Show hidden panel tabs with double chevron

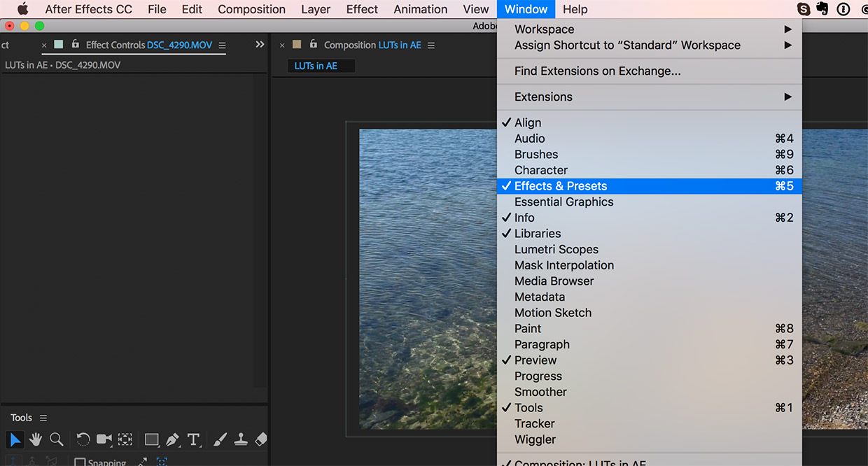point(260,44)
